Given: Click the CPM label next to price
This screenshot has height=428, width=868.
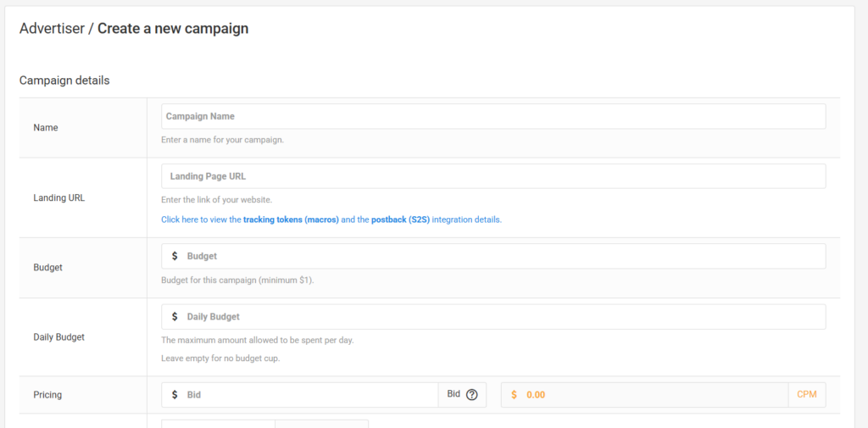Looking at the screenshot, I should click(x=807, y=395).
